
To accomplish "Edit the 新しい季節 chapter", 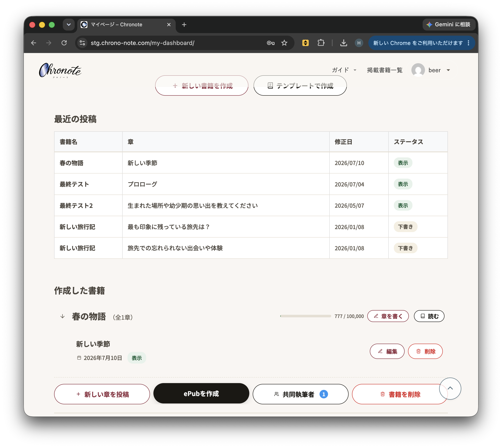I will pos(387,351).
